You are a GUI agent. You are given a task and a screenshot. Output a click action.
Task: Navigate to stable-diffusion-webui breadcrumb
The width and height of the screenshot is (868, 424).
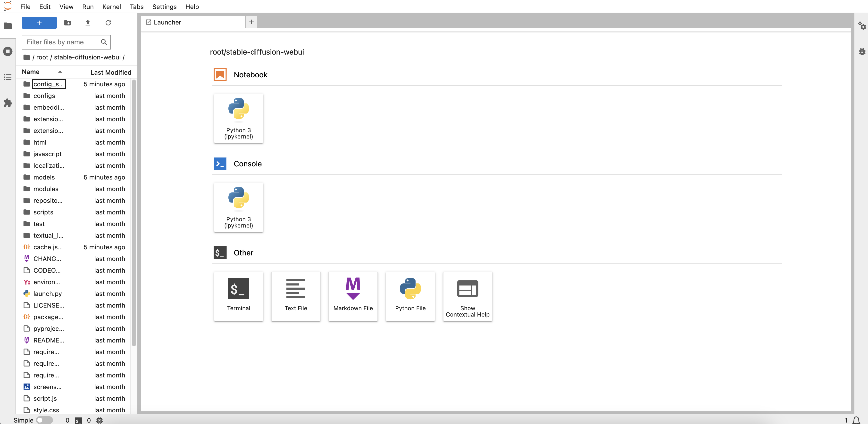click(x=87, y=57)
